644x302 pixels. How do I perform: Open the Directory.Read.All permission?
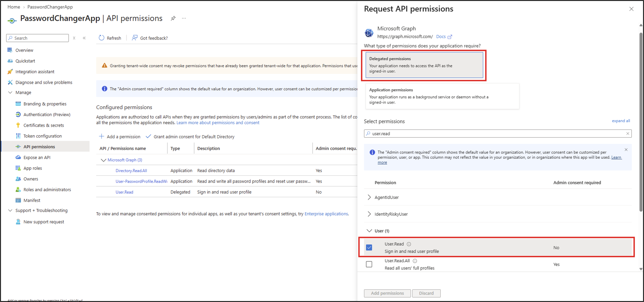[x=131, y=170]
